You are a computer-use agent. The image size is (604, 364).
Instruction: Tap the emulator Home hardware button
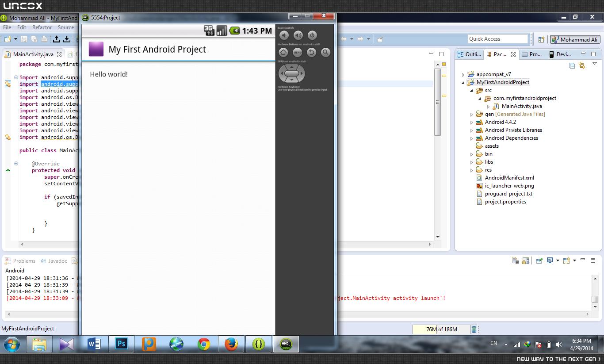click(283, 52)
